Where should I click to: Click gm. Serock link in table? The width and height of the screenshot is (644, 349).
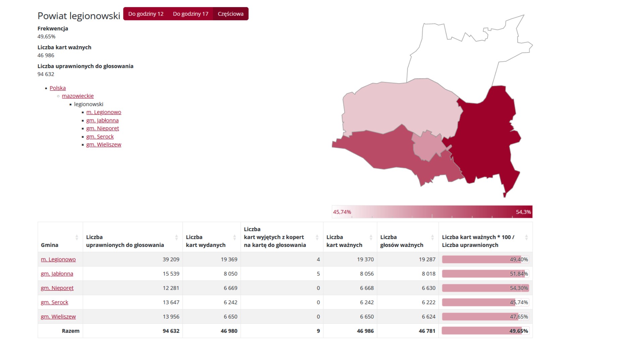pos(54,302)
